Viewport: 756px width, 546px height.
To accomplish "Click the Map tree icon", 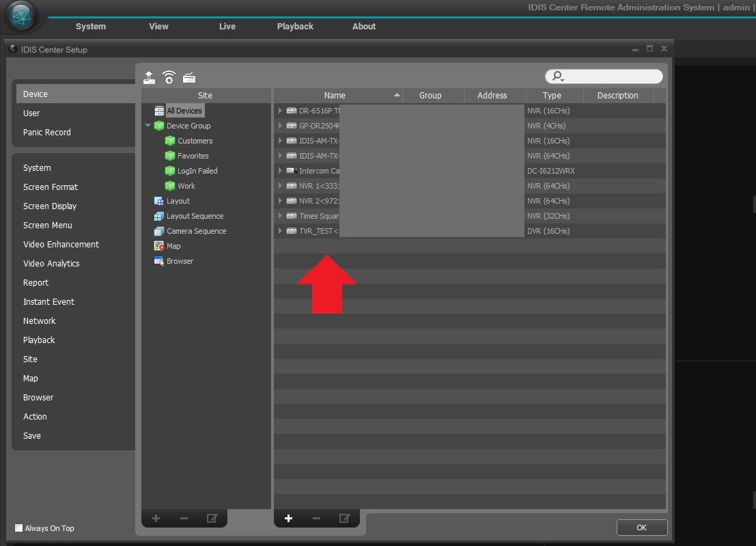I will [158, 246].
